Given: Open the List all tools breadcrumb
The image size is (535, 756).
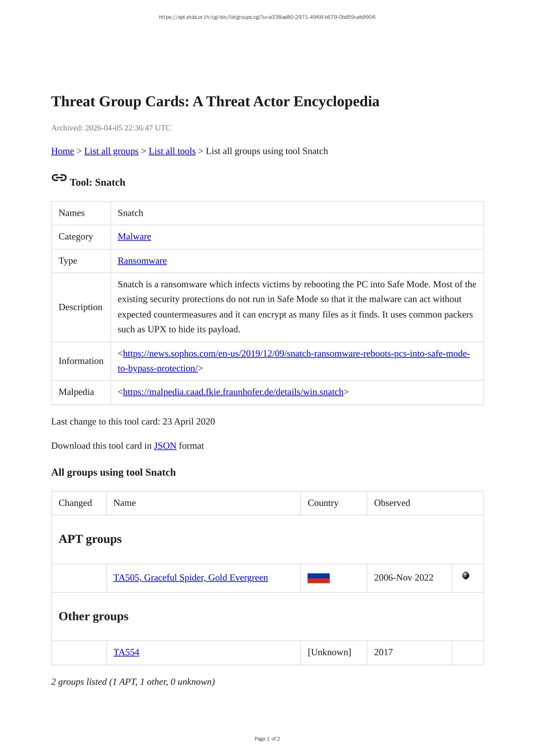Looking at the screenshot, I should (172, 151).
